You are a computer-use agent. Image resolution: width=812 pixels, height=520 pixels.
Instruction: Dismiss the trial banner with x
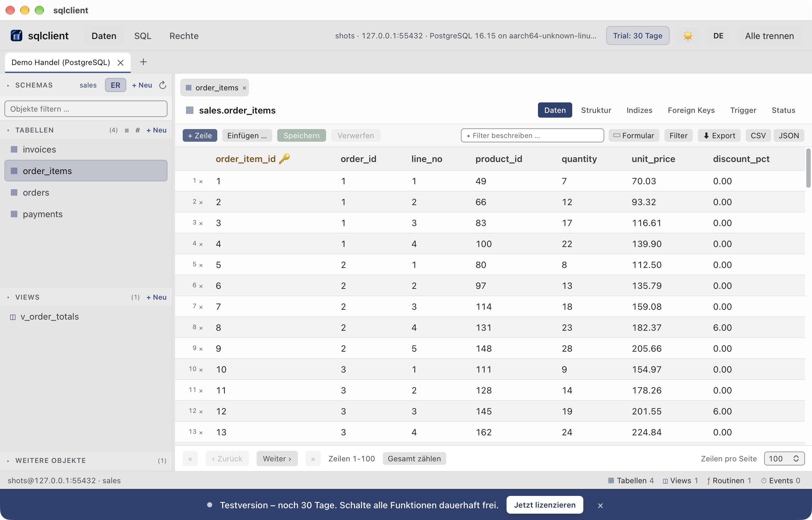(600, 505)
